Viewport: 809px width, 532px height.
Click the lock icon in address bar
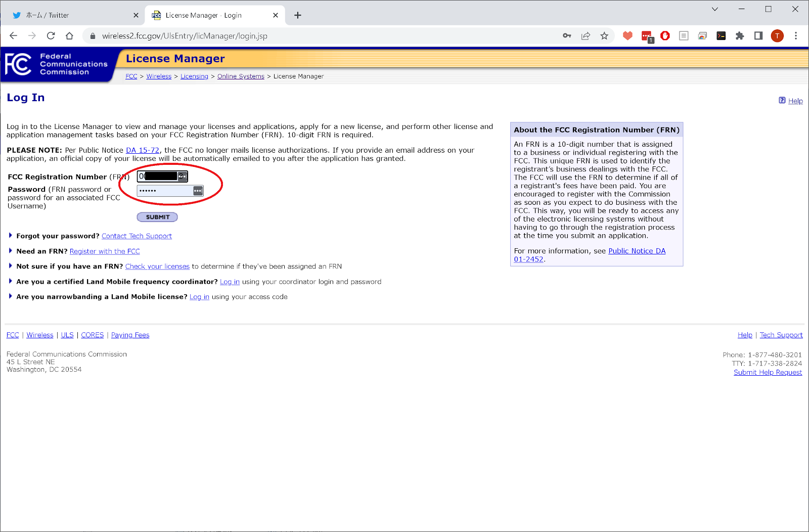[x=93, y=36]
